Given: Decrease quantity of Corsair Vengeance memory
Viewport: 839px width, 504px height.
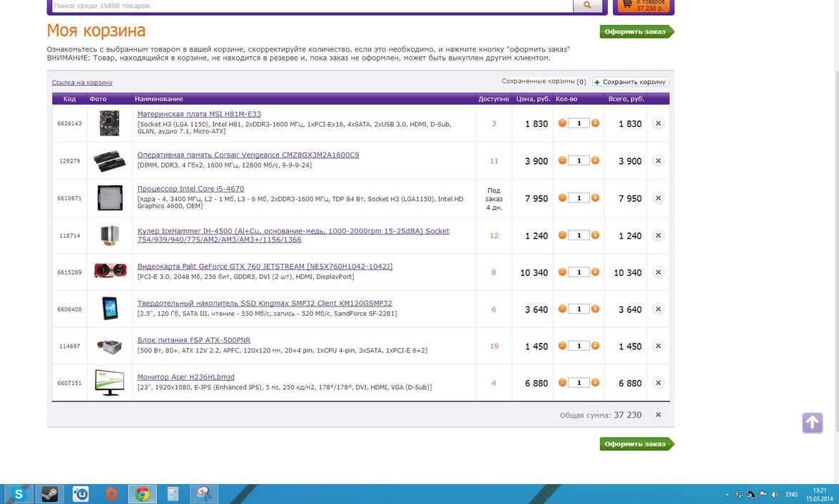Looking at the screenshot, I should [x=562, y=160].
